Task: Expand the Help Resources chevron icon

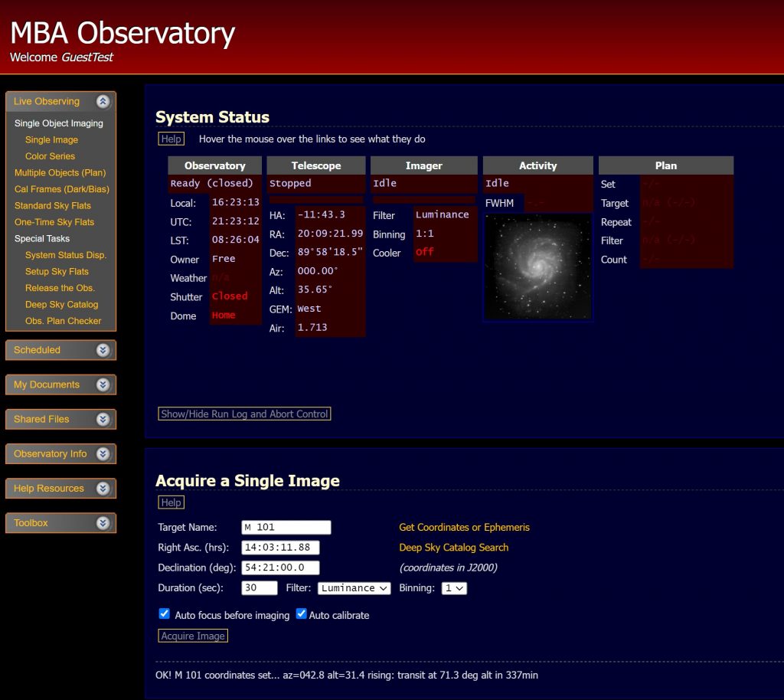Action: tap(103, 489)
